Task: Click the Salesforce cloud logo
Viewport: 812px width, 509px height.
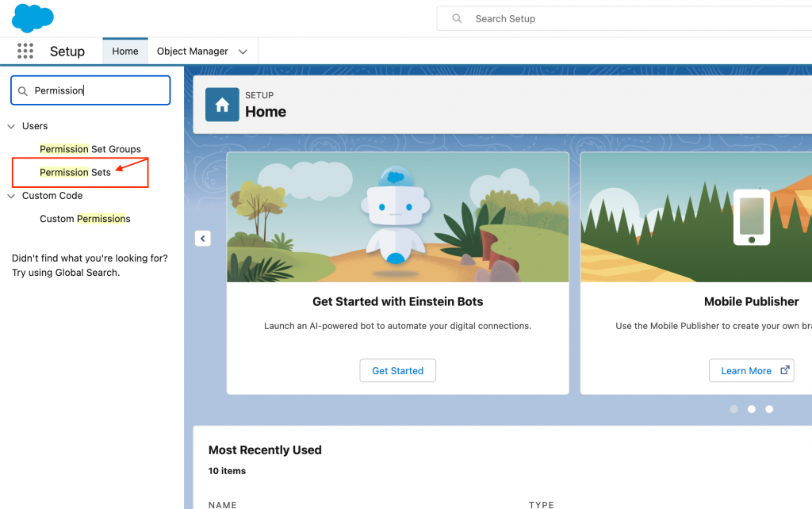Action: [33, 17]
